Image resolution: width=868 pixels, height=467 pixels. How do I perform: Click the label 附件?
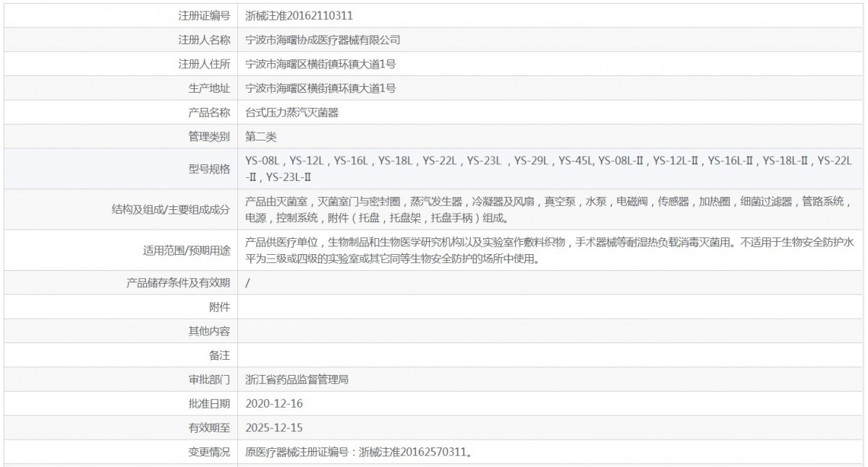(x=220, y=307)
